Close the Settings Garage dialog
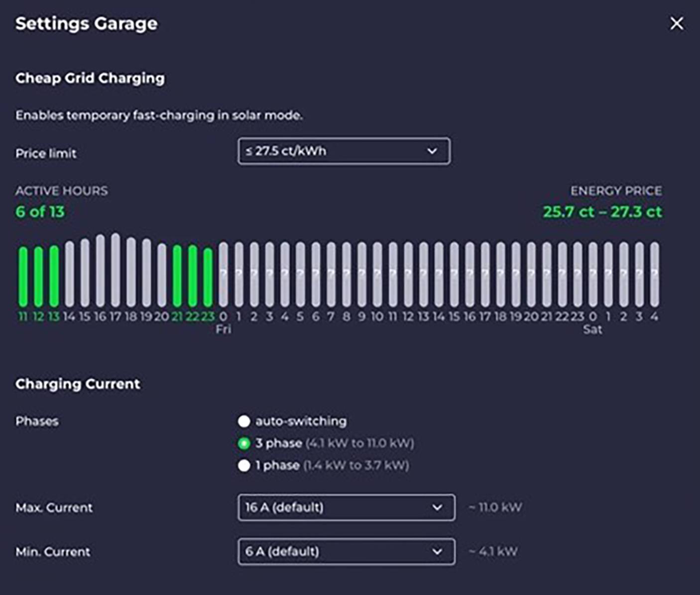The height and width of the screenshot is (595, 700). tap(677, 23)
